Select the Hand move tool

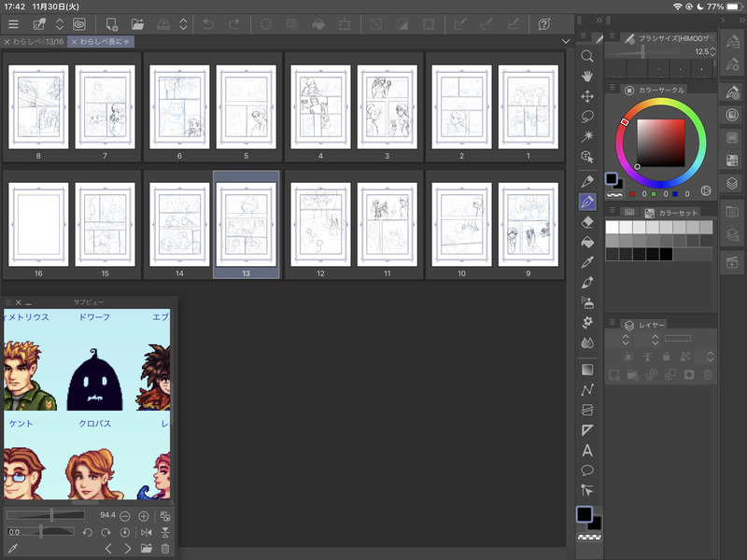pos(587,77)
